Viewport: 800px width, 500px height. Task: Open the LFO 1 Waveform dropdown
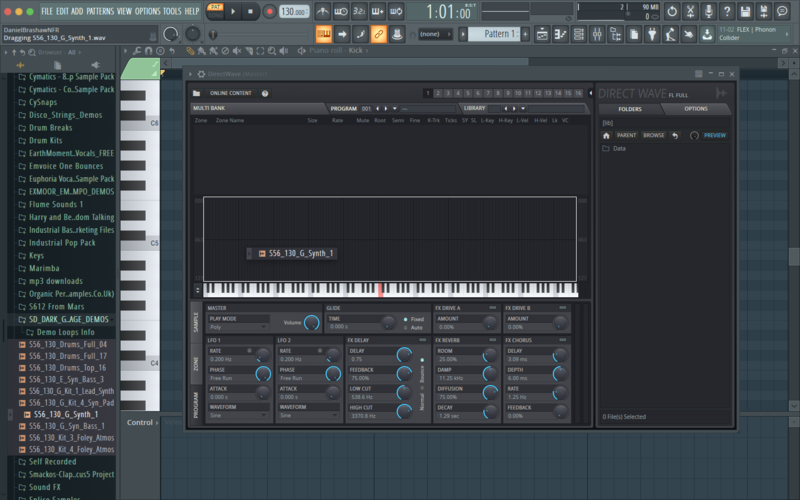point(238,415)
